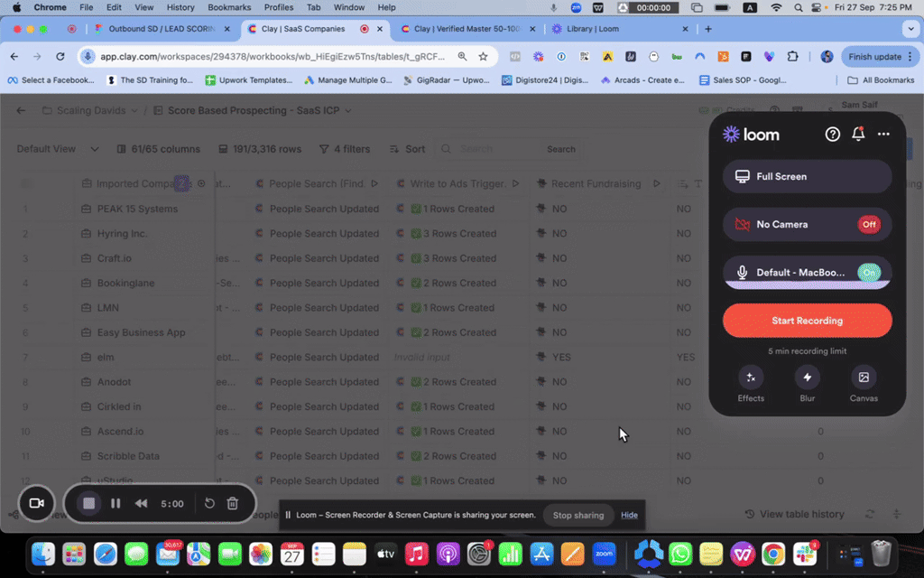Switch to the Library | Loom tab
The height and width of the screenshot is (578, 924).
point(592,29)
